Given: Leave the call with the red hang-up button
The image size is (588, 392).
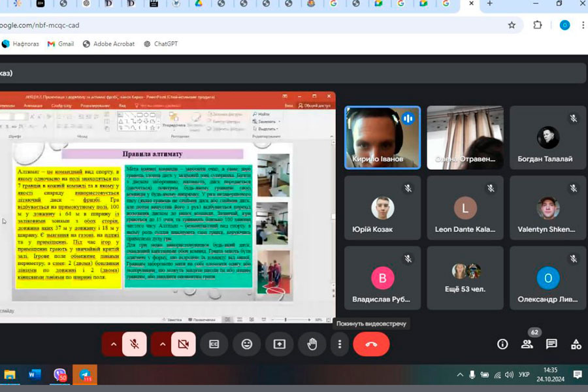Looking at the screenshot, I should (371, 344).
